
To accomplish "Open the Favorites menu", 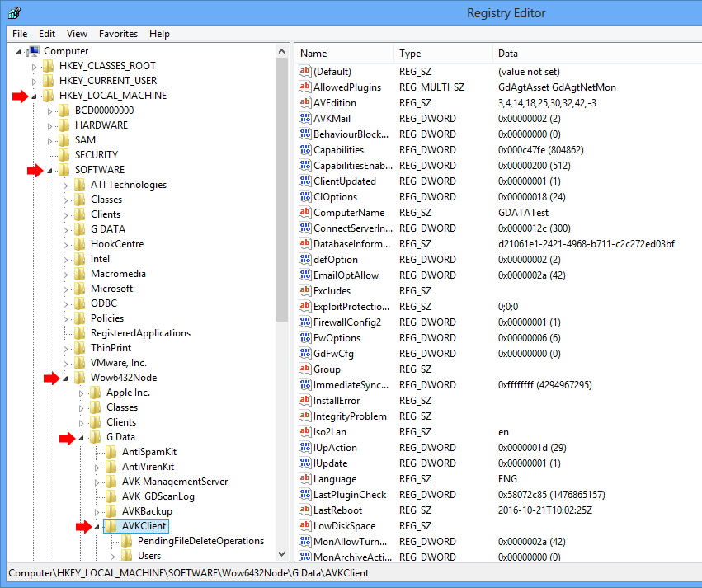I will (x=118, y=34).
